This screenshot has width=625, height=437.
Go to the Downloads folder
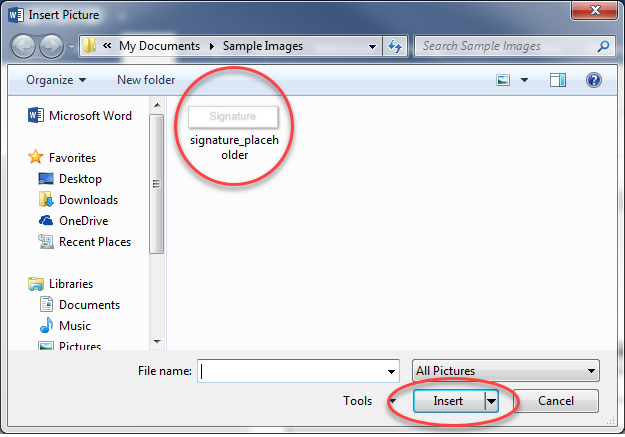click(88, 200)
